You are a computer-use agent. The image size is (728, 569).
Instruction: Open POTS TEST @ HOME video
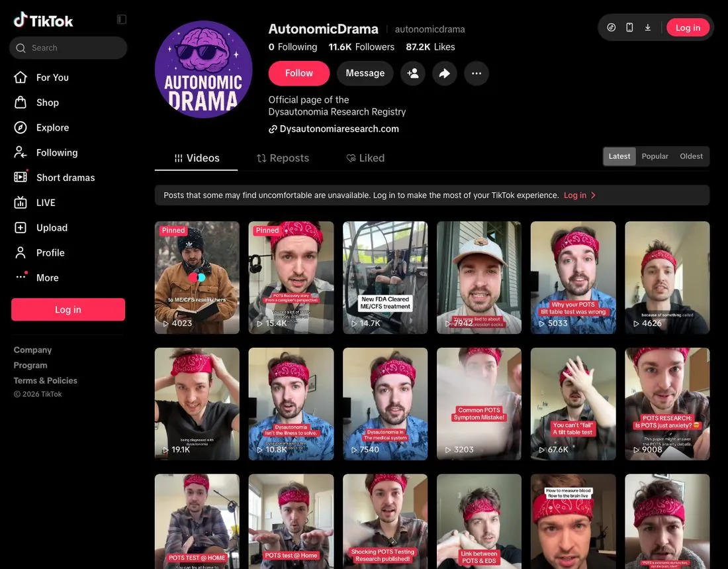[x=197, y=521]
